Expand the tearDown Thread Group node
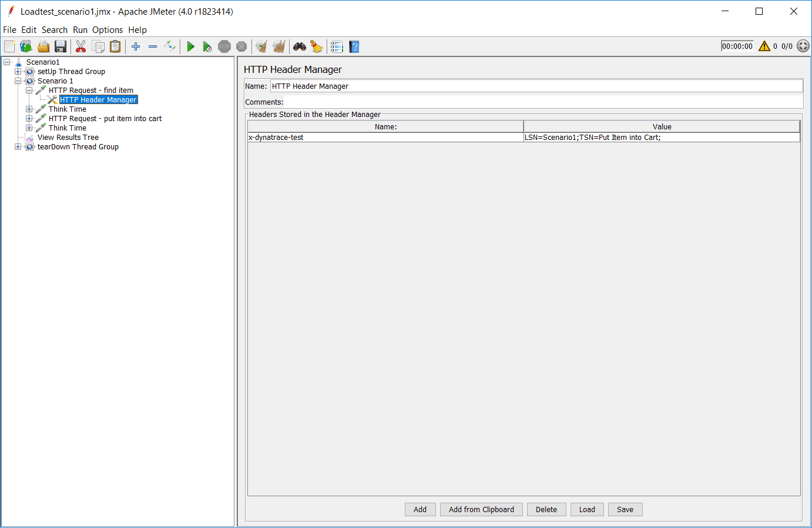812x528 pixels. click(18, 146)
